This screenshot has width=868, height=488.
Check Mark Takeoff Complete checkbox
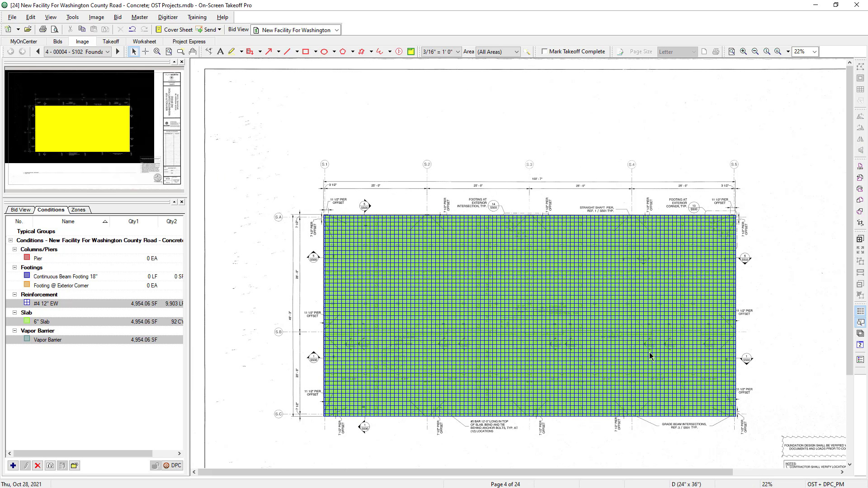click(x=544, y=52)
